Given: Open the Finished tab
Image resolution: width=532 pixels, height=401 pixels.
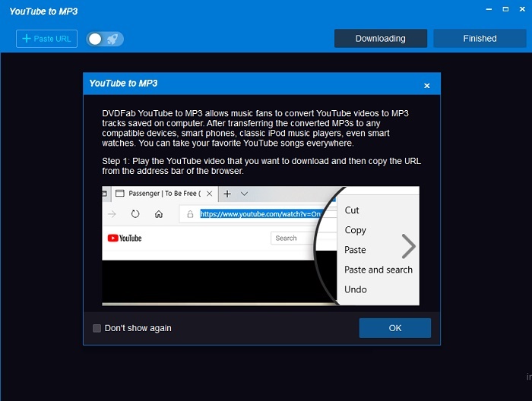Looking at the screenshot, I should [x=480, y=38].
